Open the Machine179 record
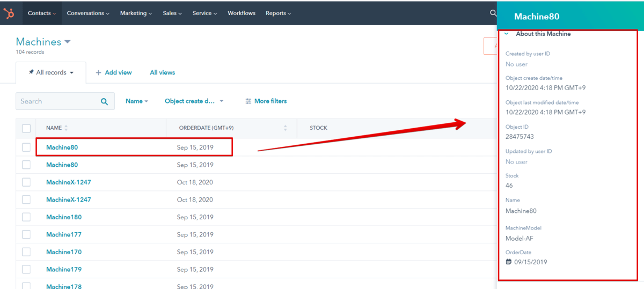The height and width of the screenshot is (289, 644). click(x=64, y=269)
